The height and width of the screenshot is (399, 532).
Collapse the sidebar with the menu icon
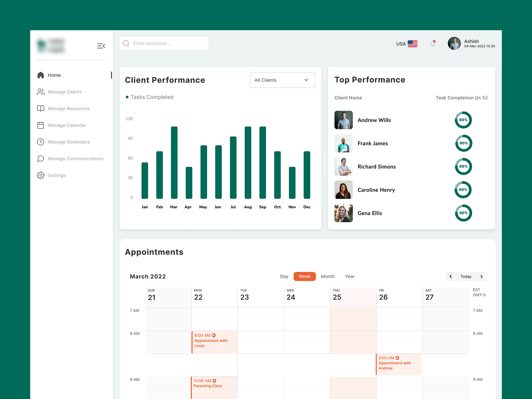coord(101,46)
